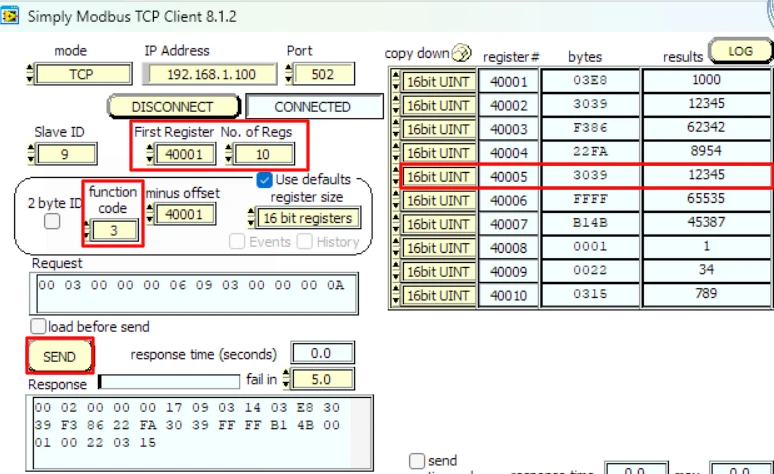The height and width of the screenshot is (474, 774).
Task: Click the function code stepper arrows
Action: (87, 230)
